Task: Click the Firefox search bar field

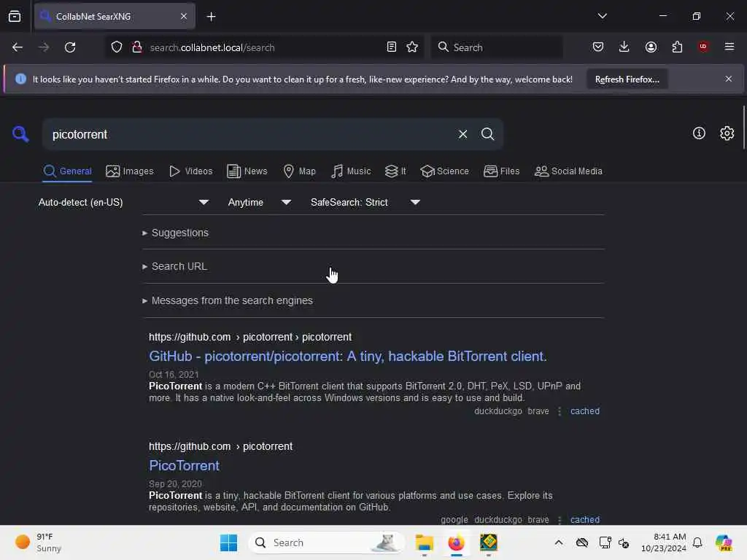Action: 497,47
